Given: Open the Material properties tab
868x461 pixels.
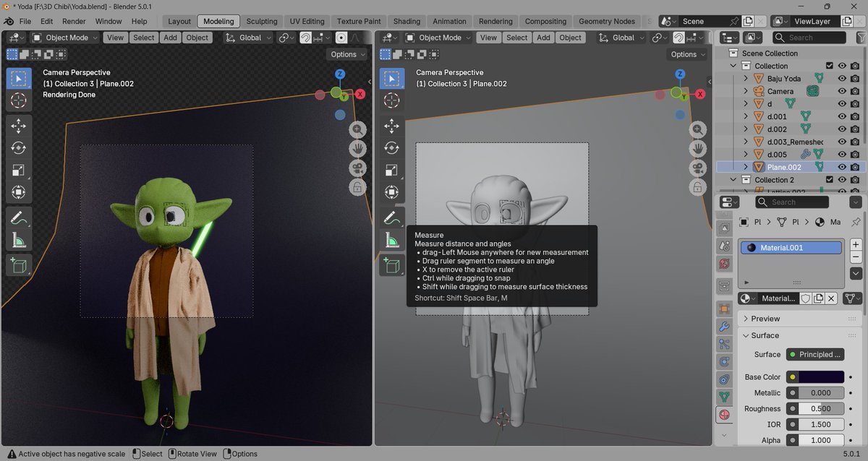Looking at the screenshot, I should point(724,415).
